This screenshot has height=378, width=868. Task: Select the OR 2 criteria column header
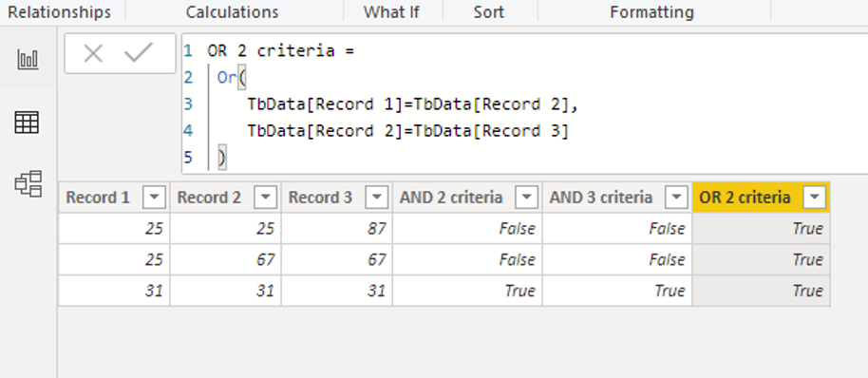pos(761,197)
